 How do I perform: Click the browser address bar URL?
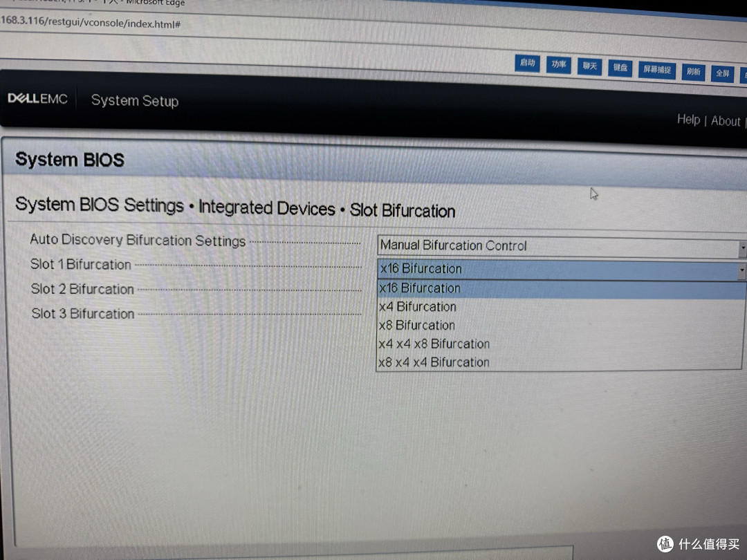(x=91, y=22)
